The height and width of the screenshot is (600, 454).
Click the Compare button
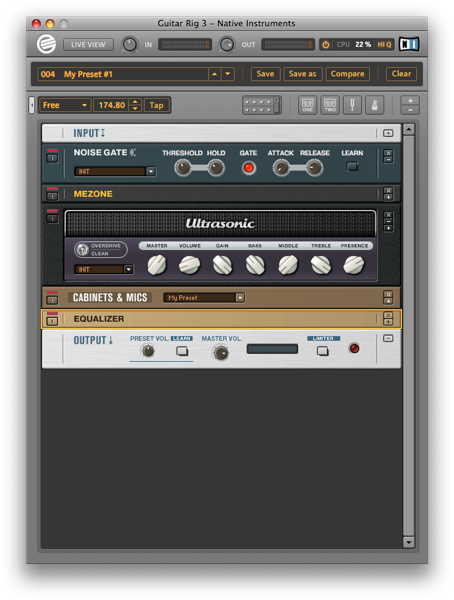click(x=348, y=74)
